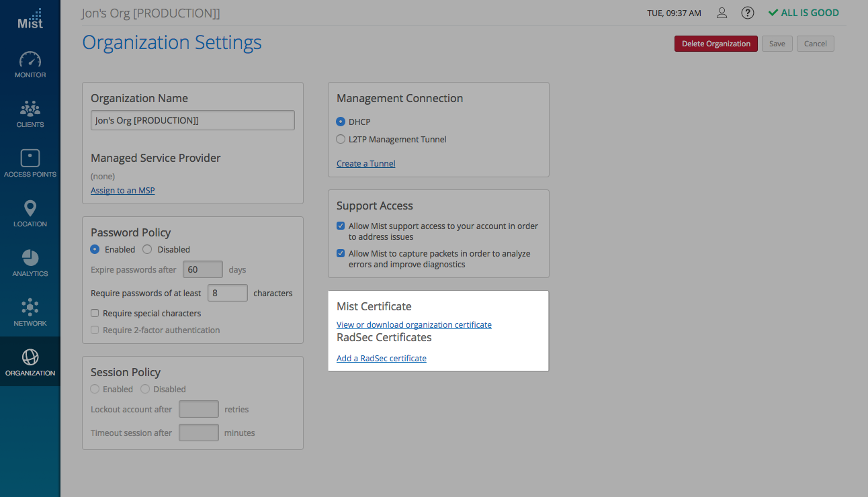
Task: Open the Clients section
Action: [30, 114]
